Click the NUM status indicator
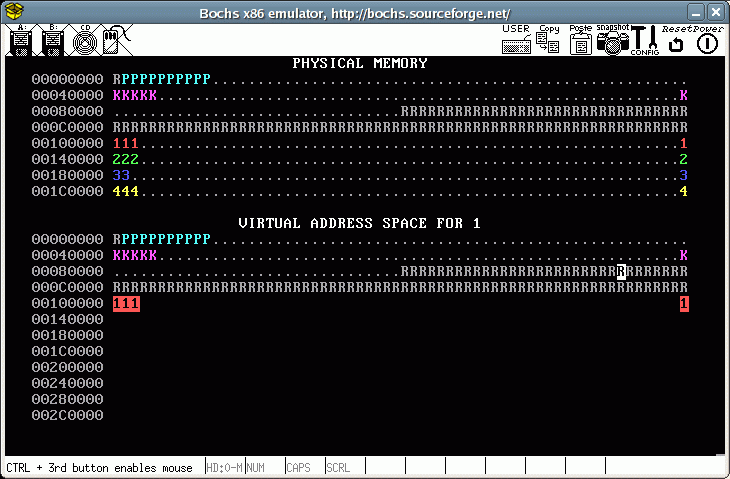The height and width of the screenshot is (479, 730). tap(256, 467)
